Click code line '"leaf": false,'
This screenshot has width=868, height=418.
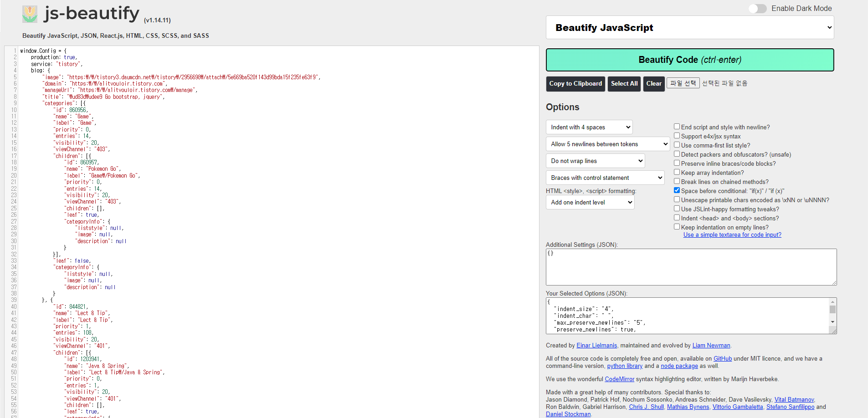point(72,261)
